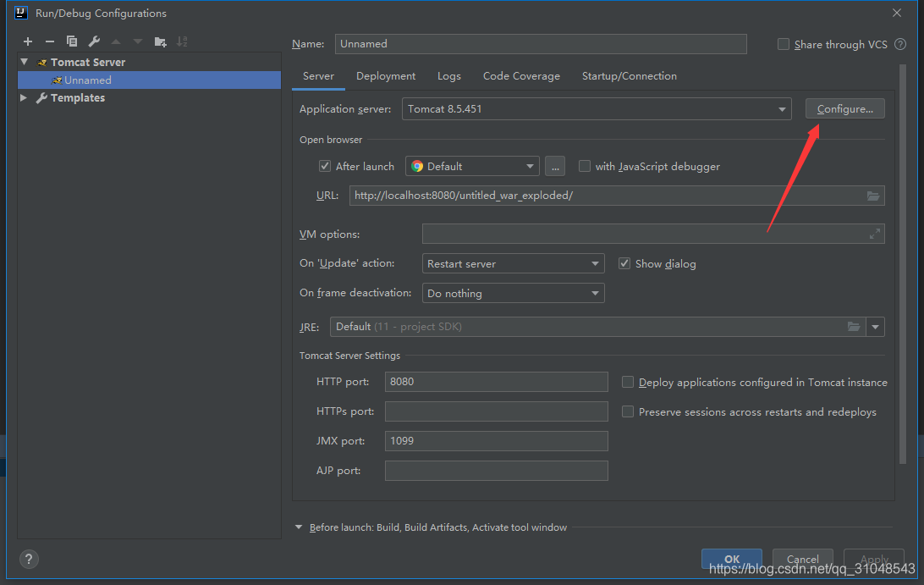Click the VM options input field
This screenshot has width=924, height=585.
(x=653, y=235)
